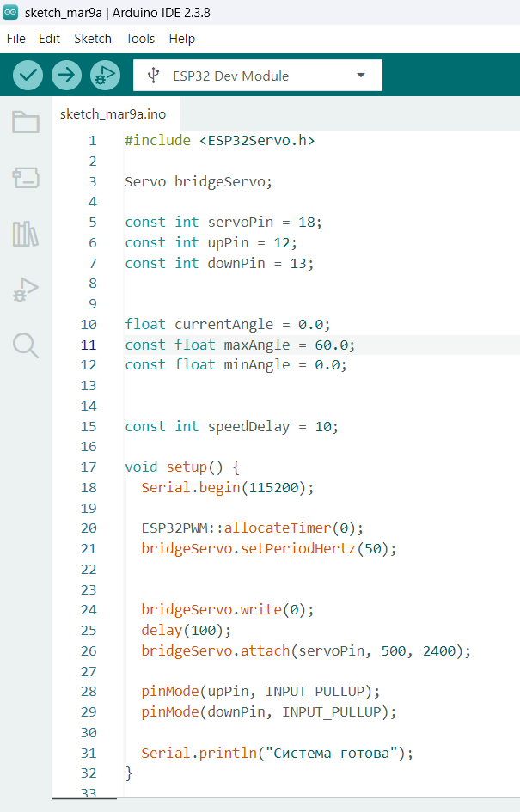Open the Library Manager sidebar panel
The height and width of the screenshot is (812, 520).
tap(26, 234)
